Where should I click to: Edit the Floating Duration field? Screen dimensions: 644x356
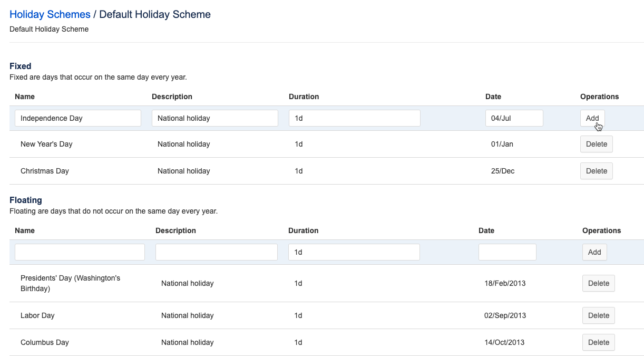(354, 252)
